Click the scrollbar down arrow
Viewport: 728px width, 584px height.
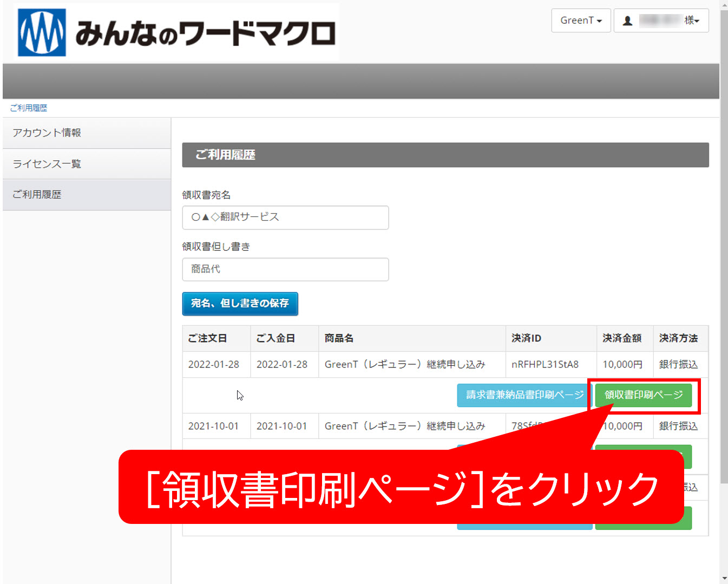coord(724,579)
